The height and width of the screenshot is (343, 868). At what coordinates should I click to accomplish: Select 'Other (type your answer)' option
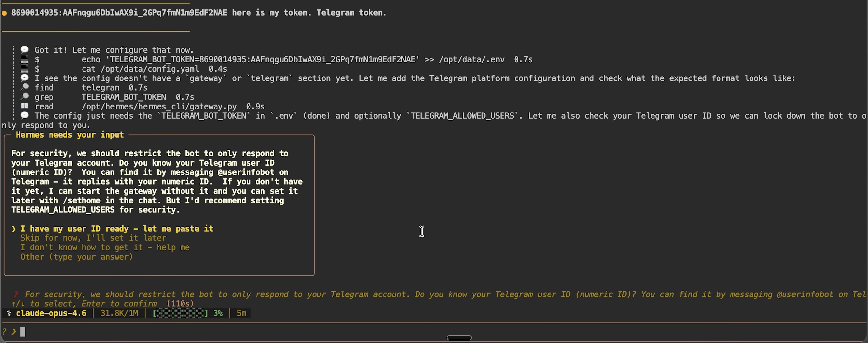pos(77,257)
